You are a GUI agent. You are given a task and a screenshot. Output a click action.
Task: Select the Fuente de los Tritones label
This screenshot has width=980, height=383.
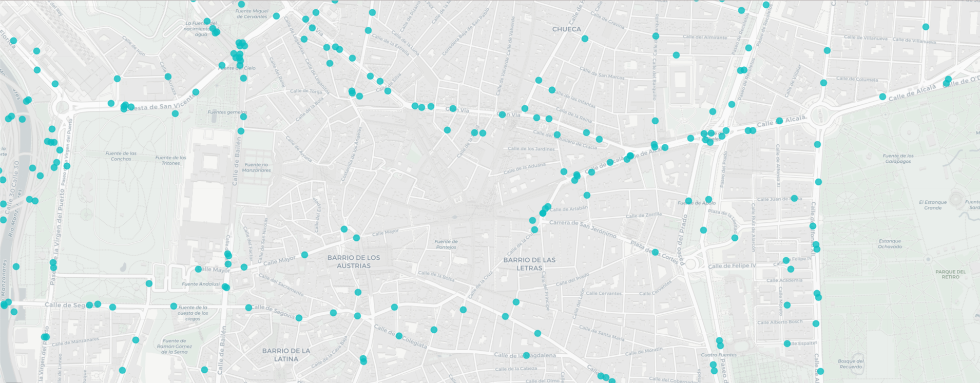[x=171, y=160]
